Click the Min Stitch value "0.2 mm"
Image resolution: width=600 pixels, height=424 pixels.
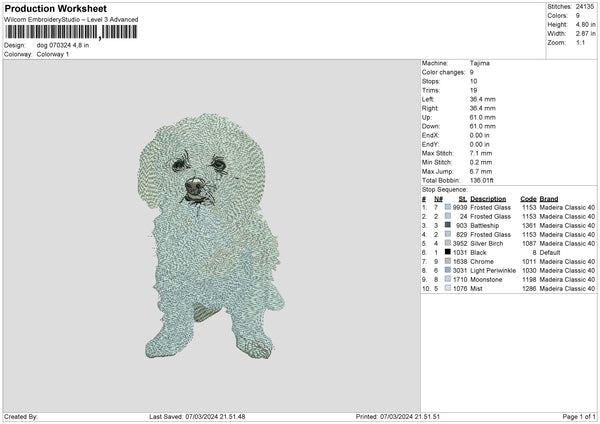click(481, 162)
